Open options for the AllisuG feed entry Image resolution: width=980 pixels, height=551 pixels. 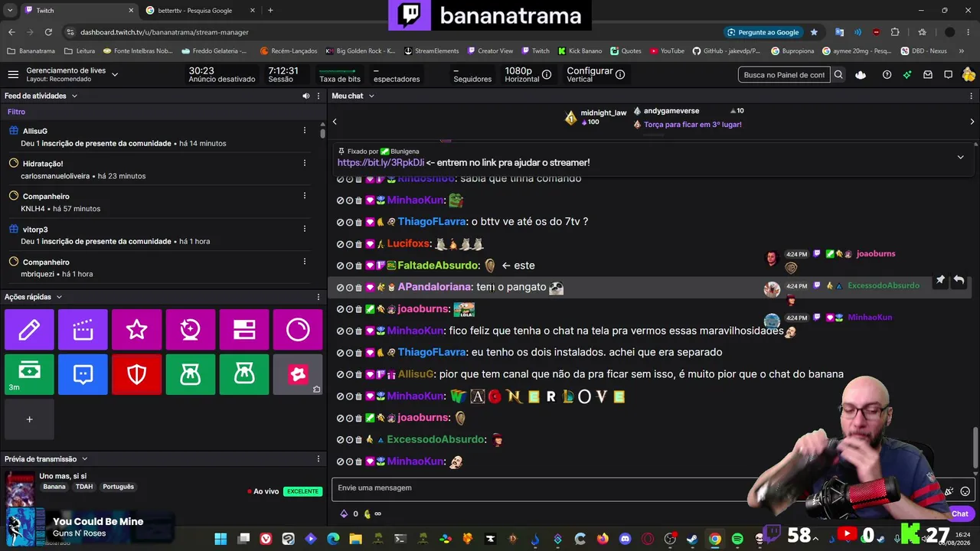point(305,131)
